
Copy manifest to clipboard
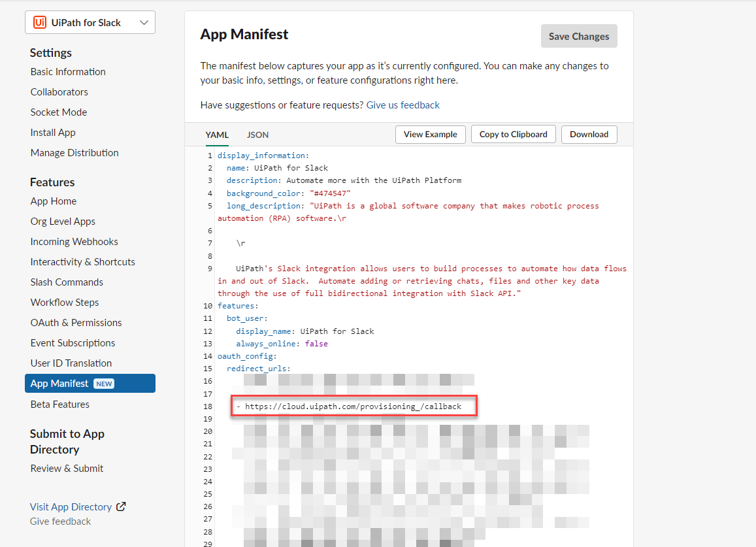(x=513, y=135)
